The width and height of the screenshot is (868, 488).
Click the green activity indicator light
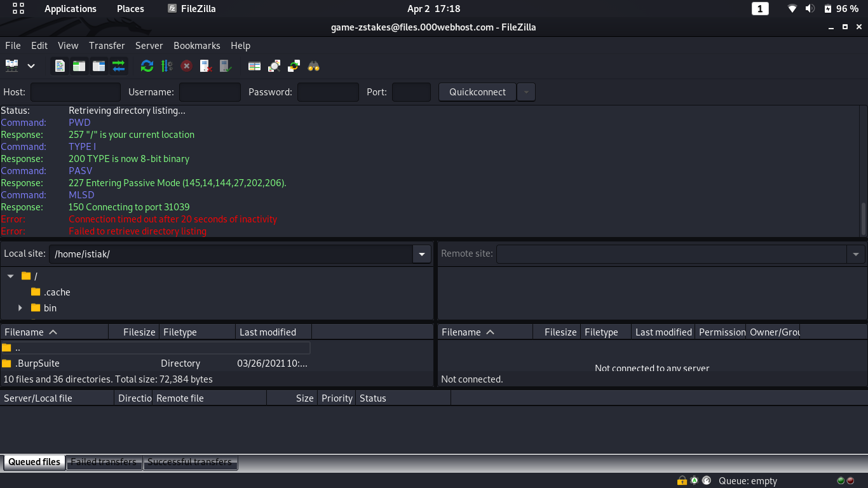841,481
